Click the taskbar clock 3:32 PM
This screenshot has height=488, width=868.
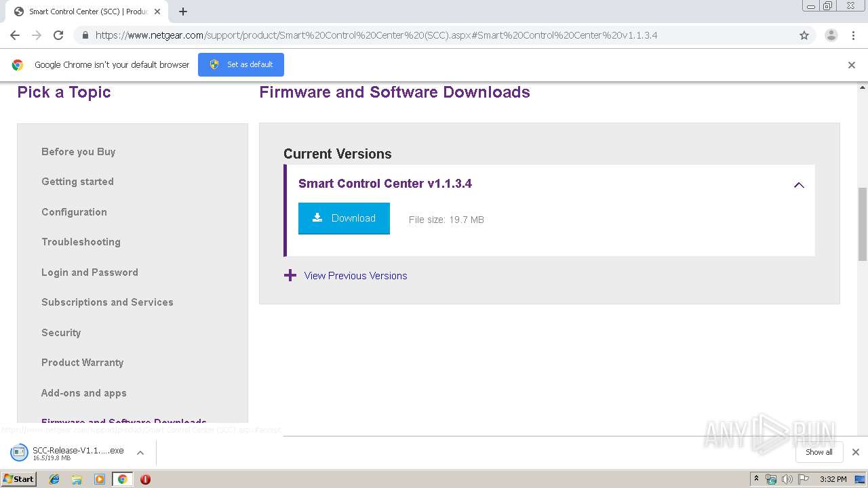[833, 479]
